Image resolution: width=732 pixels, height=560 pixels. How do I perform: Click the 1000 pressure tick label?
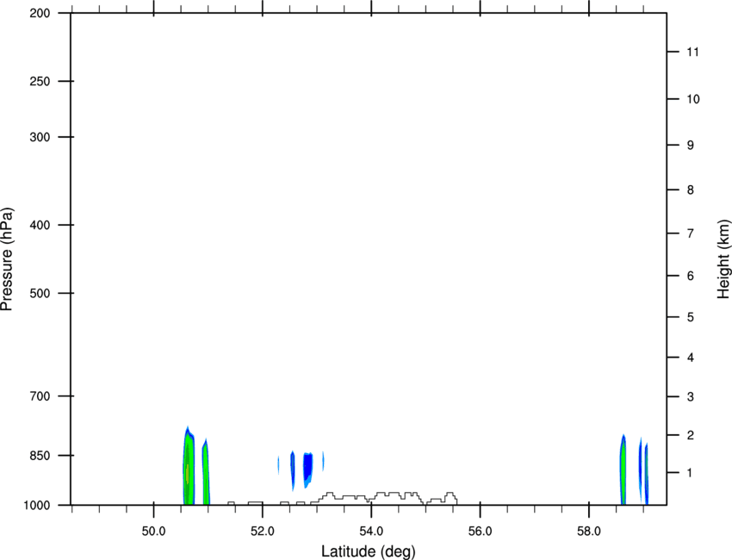point(37,506)
